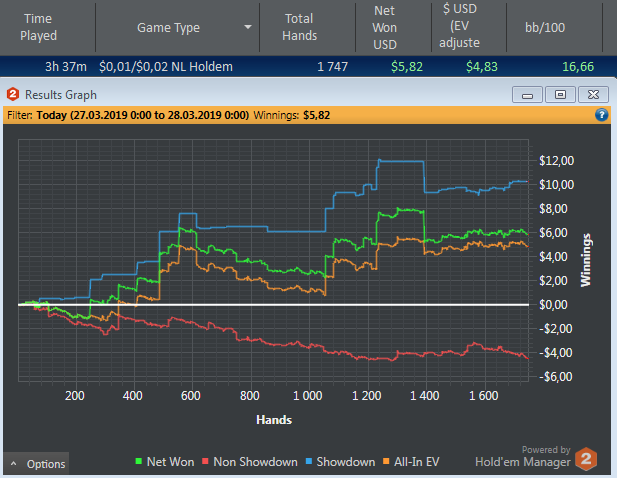Click Winnings: $5,82 in filter bar
Viewport: 617px width, 478px height.
[x=292, y=115]
